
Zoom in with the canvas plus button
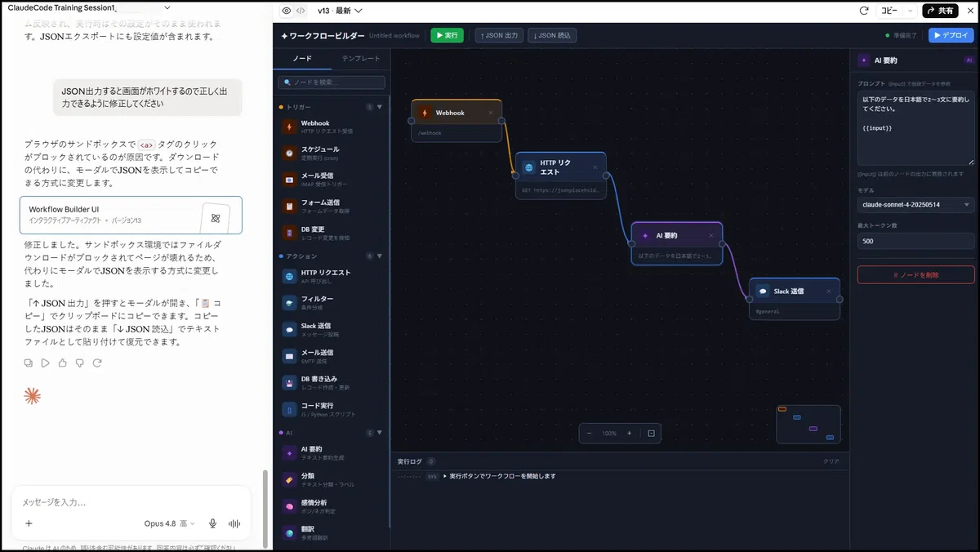(x=629, y=433)
